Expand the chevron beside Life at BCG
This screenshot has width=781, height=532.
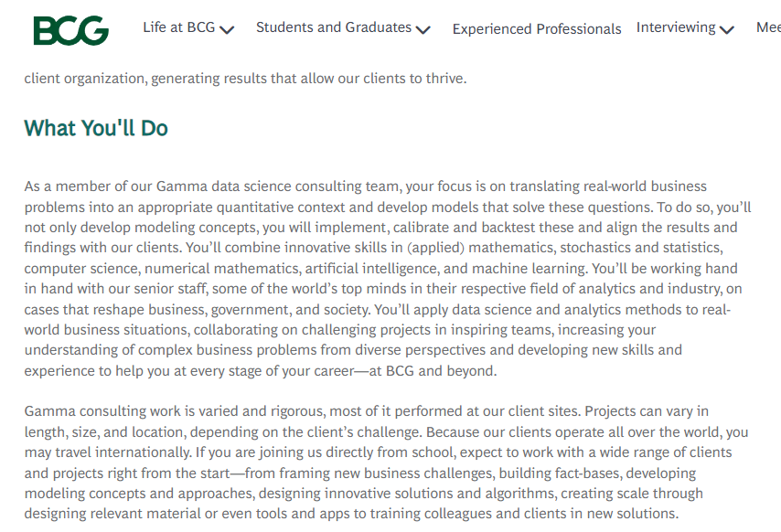pyautogui.click(x=227, y=30)
